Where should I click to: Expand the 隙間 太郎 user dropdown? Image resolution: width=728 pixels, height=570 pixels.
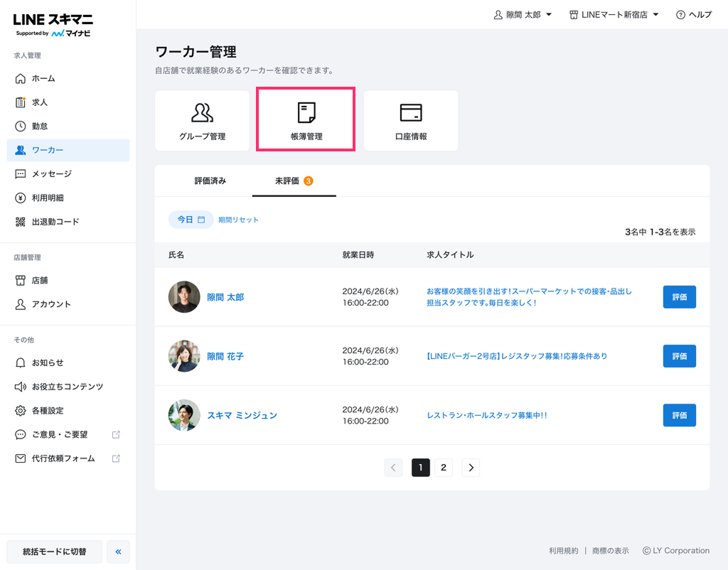(x=523, y=15)
